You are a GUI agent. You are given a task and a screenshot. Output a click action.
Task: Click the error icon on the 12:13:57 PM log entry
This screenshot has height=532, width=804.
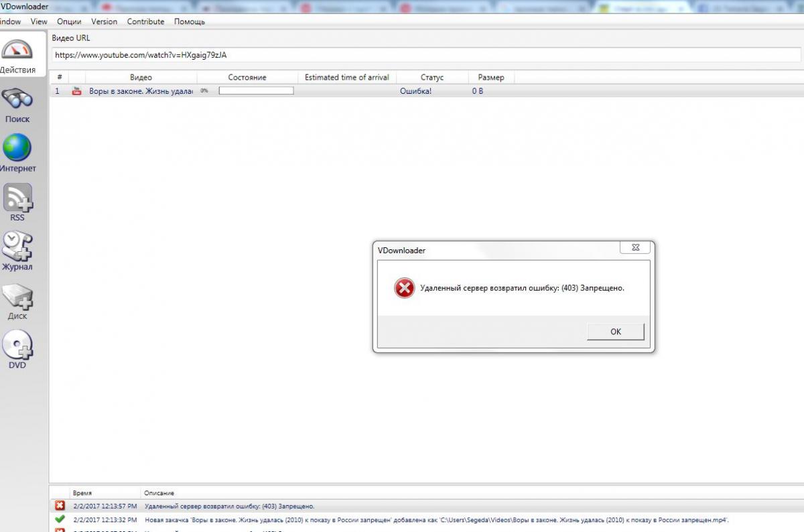click(x=60, y=506)
